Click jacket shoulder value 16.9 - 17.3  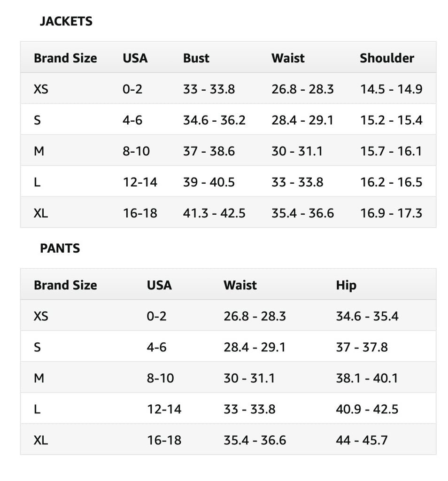[x=391, y=213]
